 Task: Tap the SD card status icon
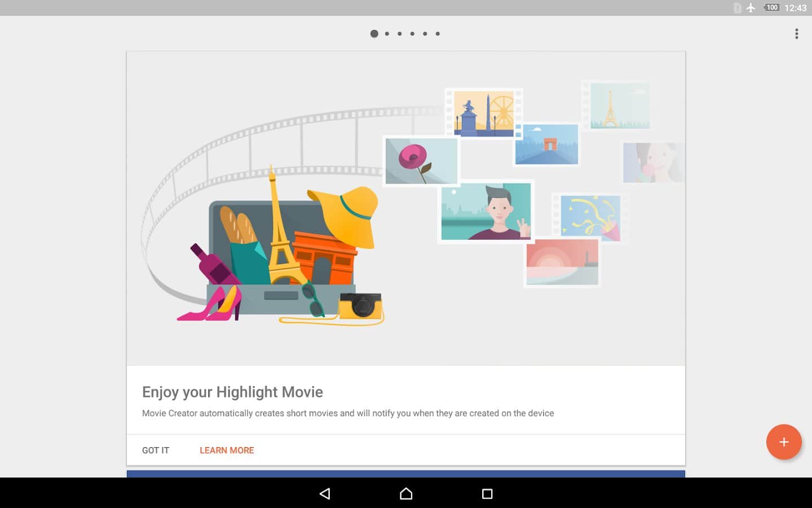click(x=737, y=8)
